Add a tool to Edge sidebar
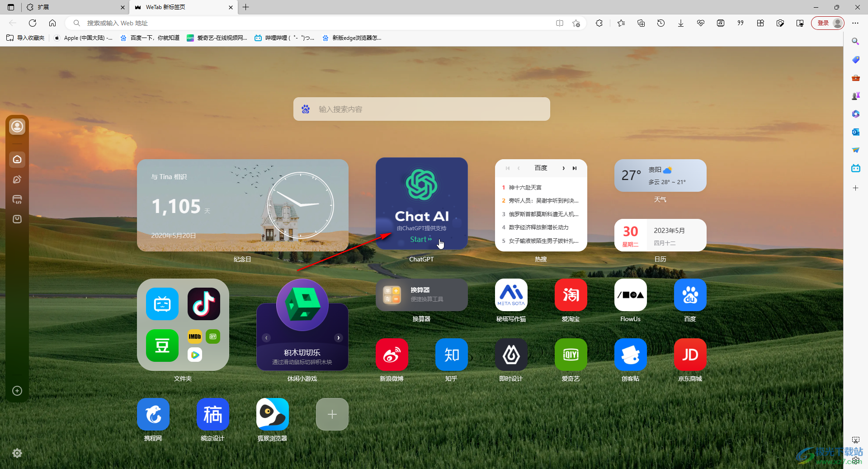 click(x=855, y=188)
